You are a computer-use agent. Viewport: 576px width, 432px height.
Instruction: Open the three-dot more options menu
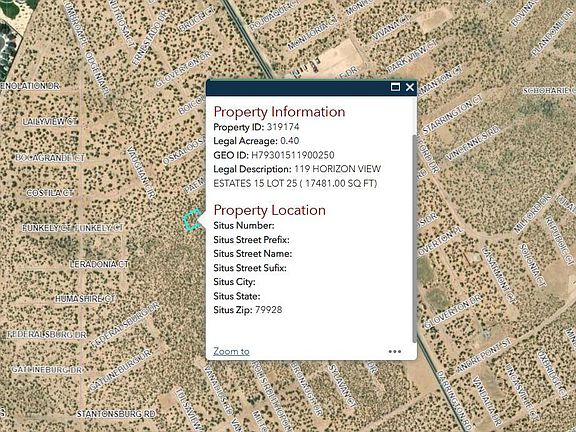(x=395, y=352)
